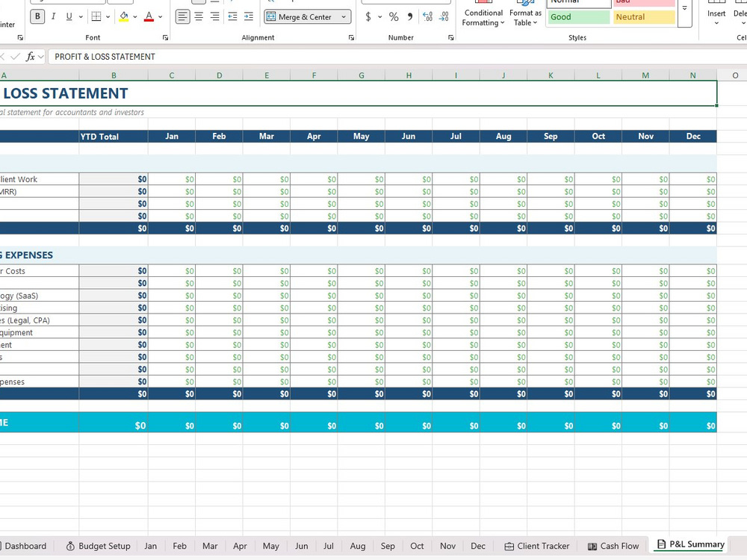Select column H header
This screenshot has width=747, height=560.
(409, 75)
